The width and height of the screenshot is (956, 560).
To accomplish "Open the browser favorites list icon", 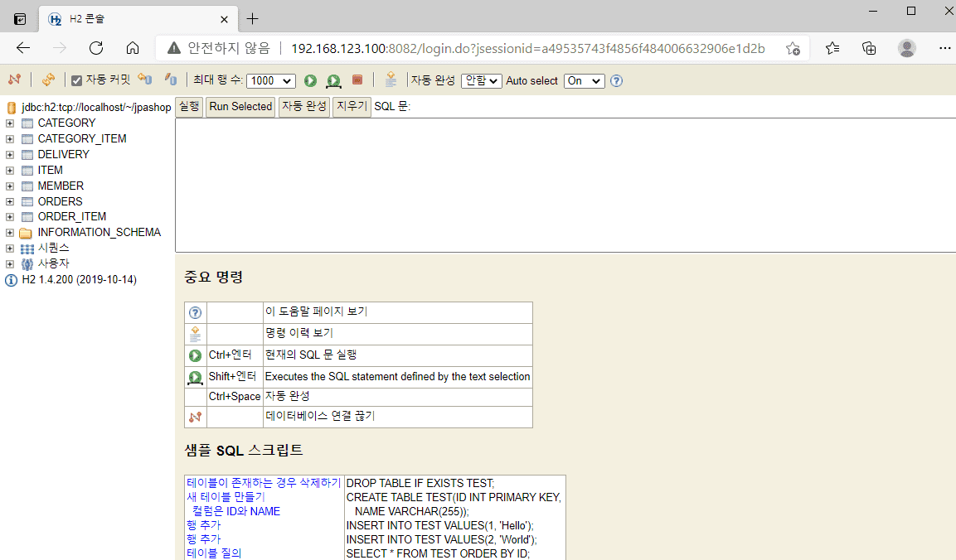I will [832, 48].
